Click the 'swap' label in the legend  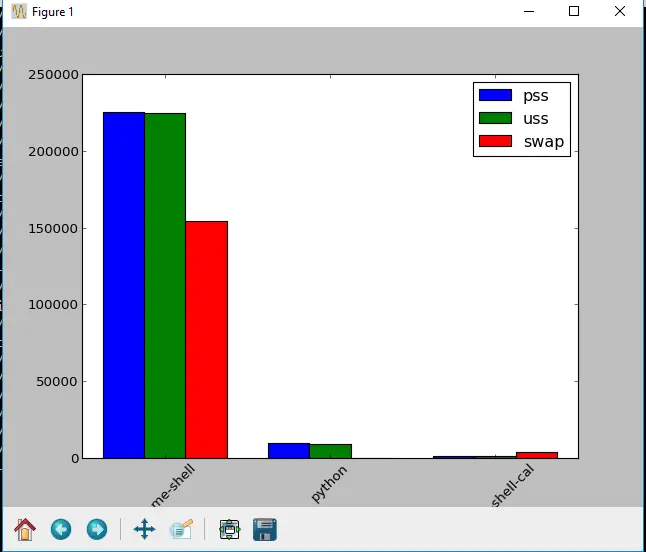[x=544, y=142]
